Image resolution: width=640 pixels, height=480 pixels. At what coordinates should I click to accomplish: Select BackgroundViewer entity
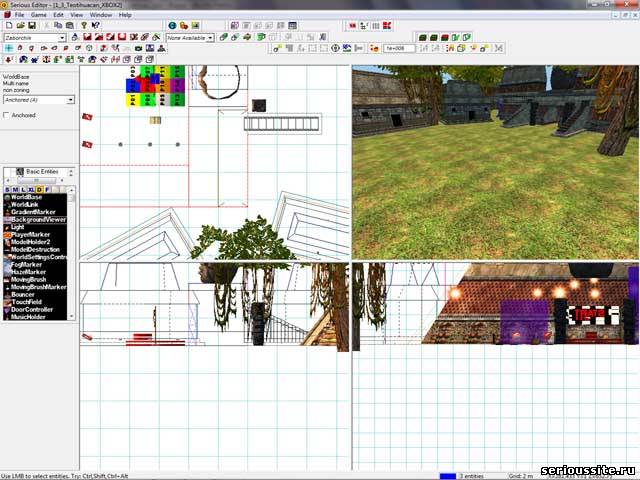click(35, 220)
